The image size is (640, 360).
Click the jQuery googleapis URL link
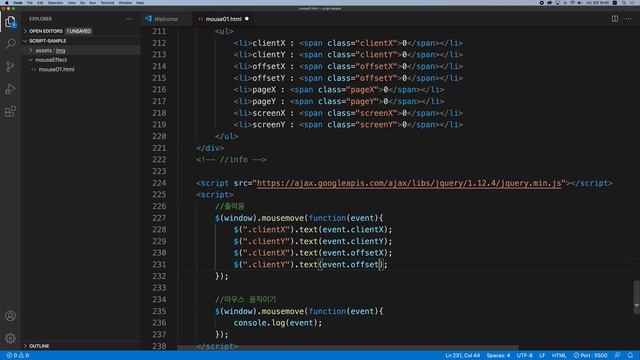(x=409, y=183)
